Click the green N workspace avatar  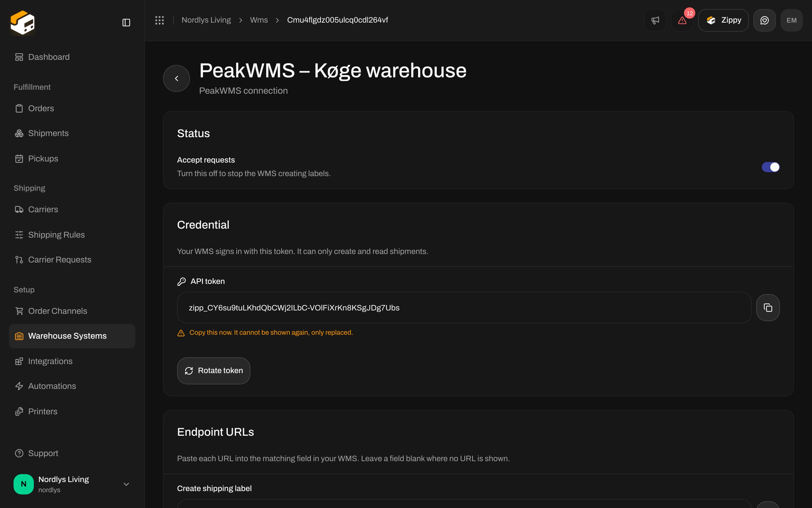coord(23,484)
